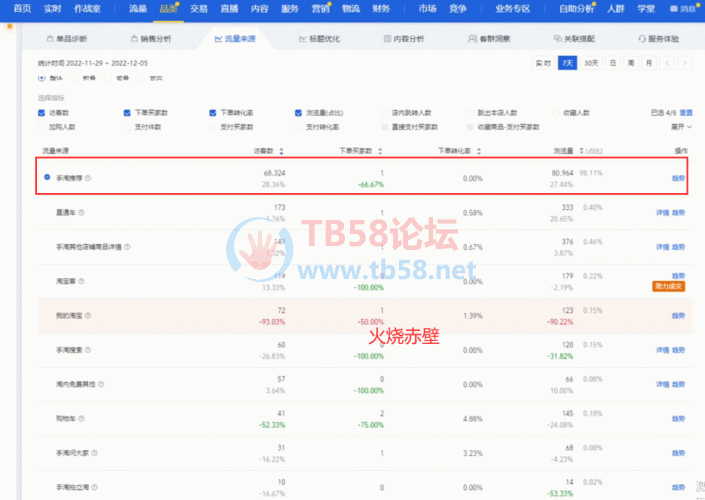Select the 30天 time range

pos(591,63)
